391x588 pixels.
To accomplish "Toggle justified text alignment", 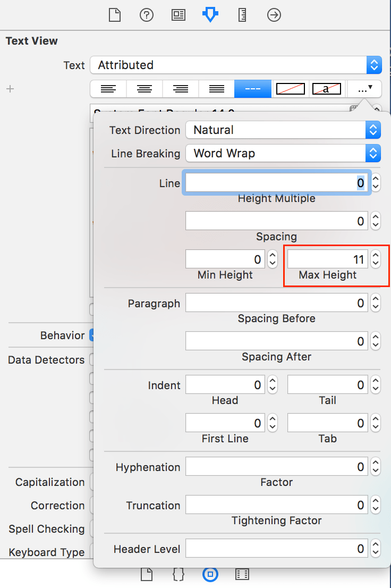I will (x=216, y=89).
